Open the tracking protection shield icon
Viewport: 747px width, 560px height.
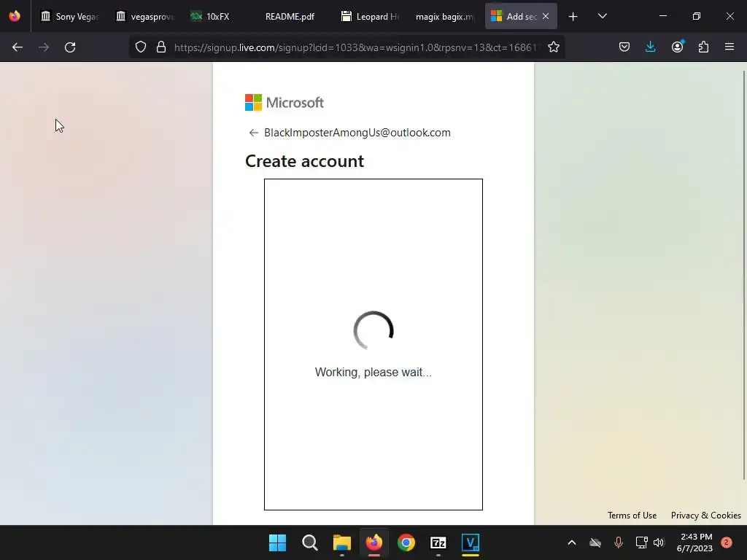coord(141,47)
